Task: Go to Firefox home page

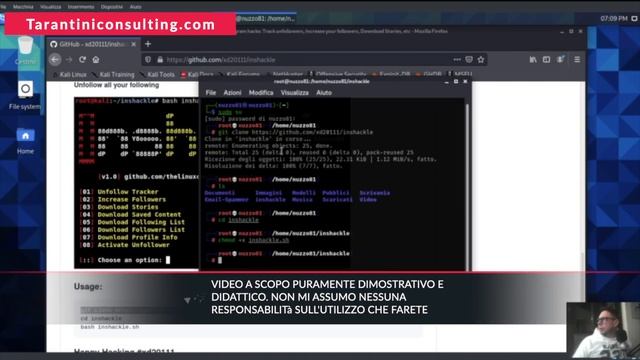Action: tap(96, 60)
